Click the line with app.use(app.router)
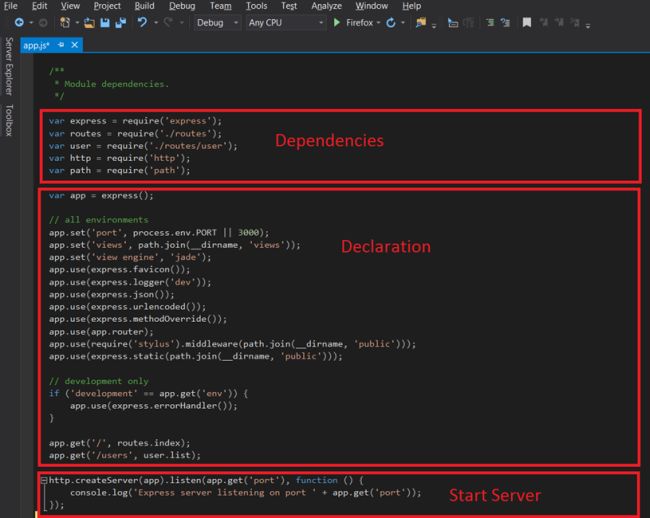This screenshot has width=650, height=518. 101,331
